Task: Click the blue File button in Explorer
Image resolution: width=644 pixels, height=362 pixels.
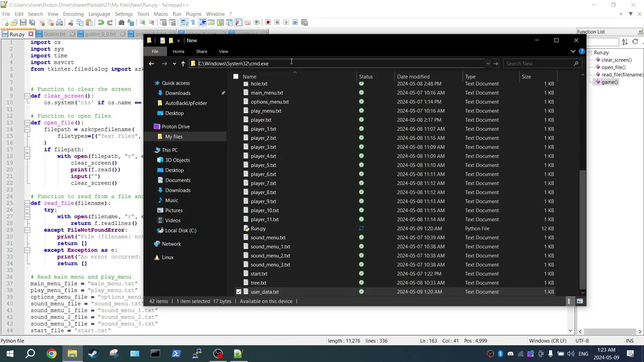Action: (x=155, y=51)
